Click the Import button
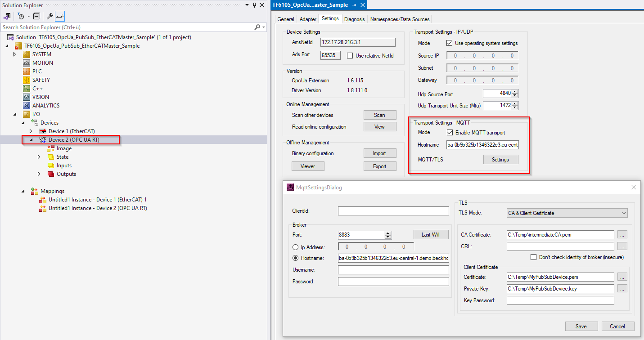644x340 pixels. pyautogui.click(x=380, y=153)
